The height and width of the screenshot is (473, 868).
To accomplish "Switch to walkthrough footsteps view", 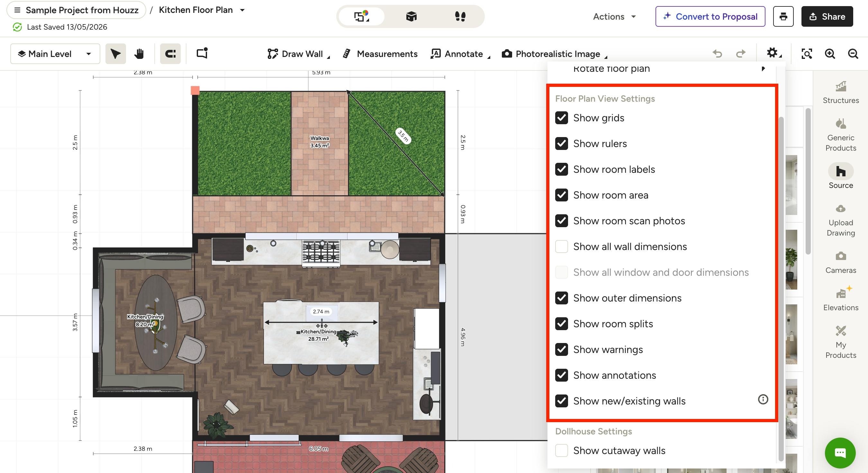I will 460,16.
